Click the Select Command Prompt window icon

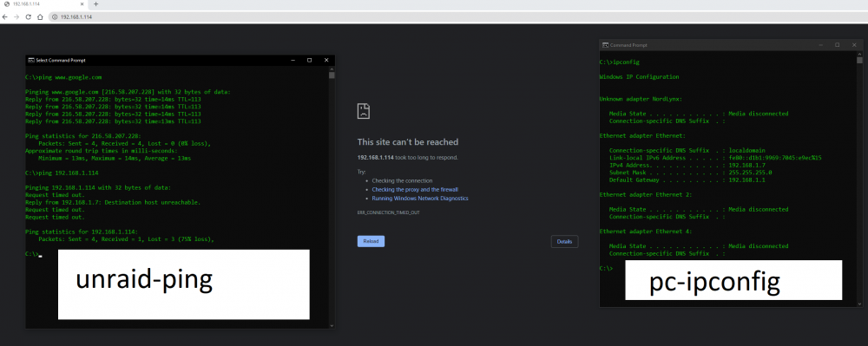(31, 60)
